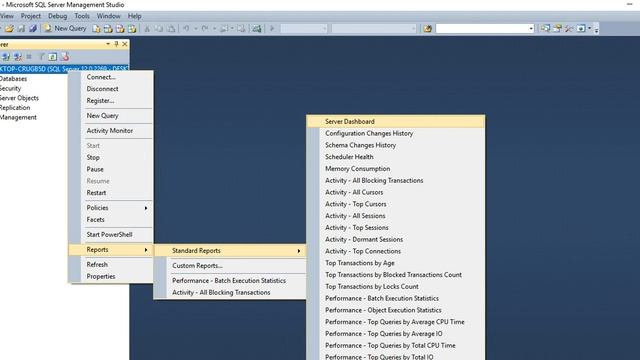Viewport: 640px width, 360px height.
Task: Click the Stop icon in Object Explorer toolbar
Action: coord(29,57)
